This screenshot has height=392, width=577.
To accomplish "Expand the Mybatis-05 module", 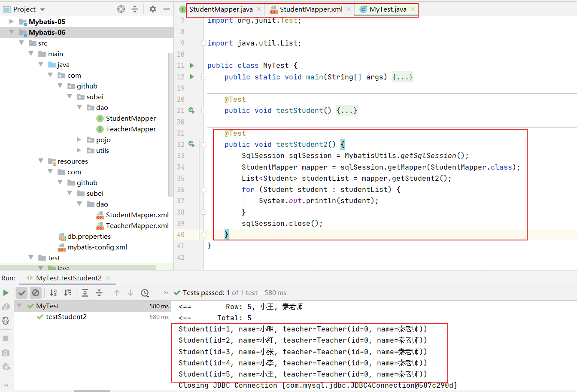I will (12, 21).
